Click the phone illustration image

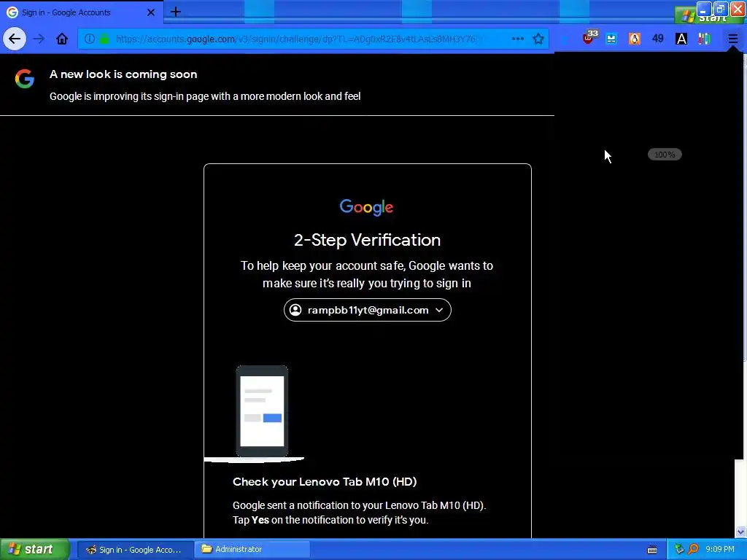point(262,411)
